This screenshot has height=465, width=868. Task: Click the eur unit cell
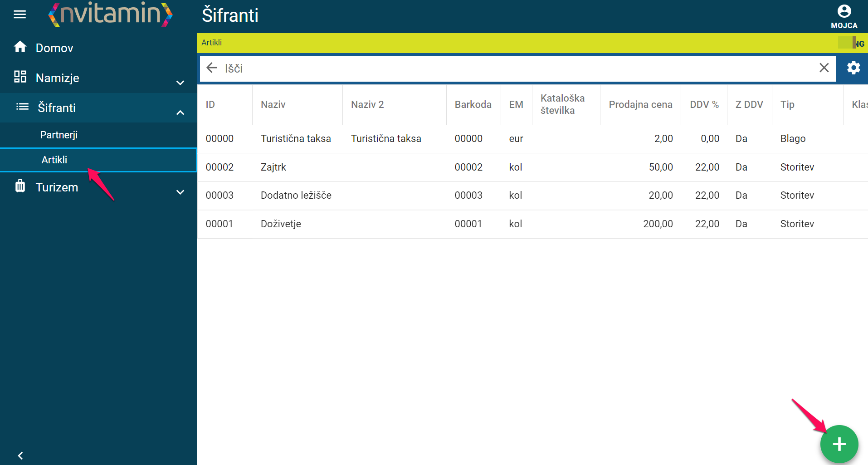516,139
